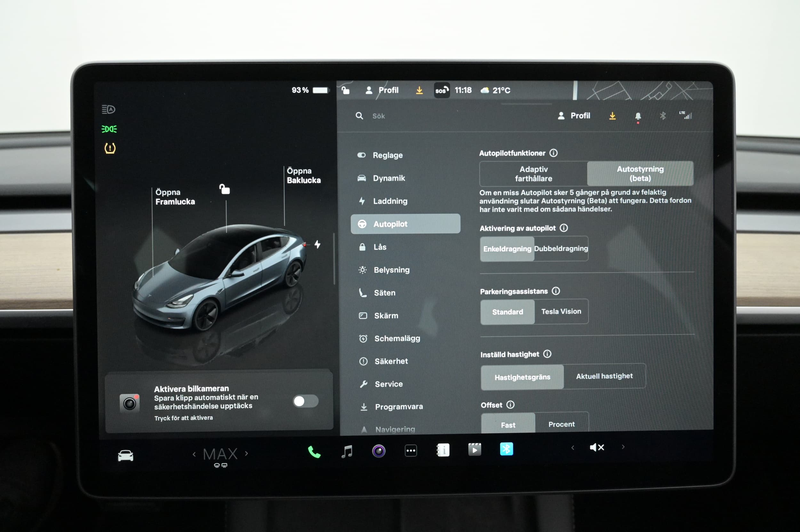
Task: Open the Dynamik settings menu
Action: pyautogui.click(x=405, y=178)
